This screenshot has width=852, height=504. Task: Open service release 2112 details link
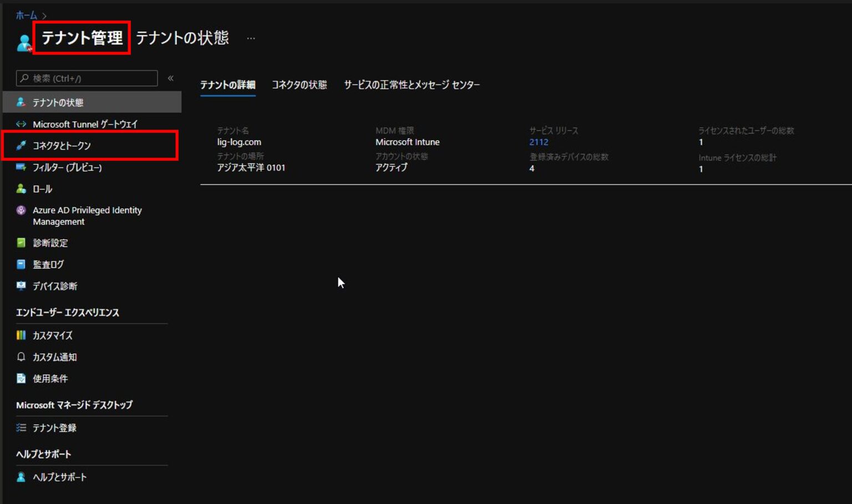click(x=539, y=142)
